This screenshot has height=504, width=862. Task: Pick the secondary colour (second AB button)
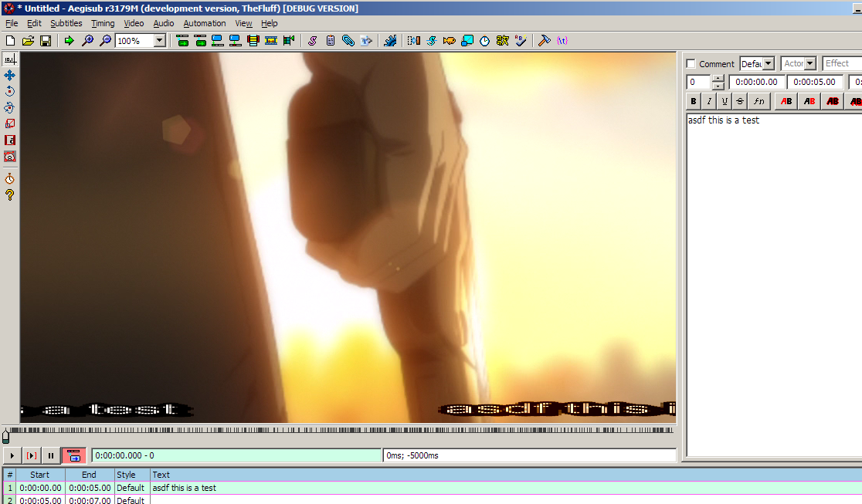pos(809,101)
